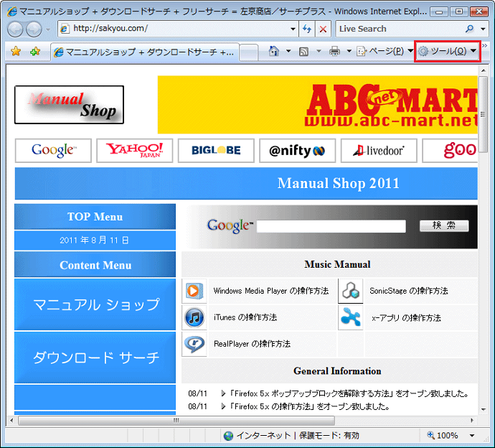Click the vertical scrollbar up arrow
Screen dimensions: 495x448
pyautogui.click(x=484, y=70)
